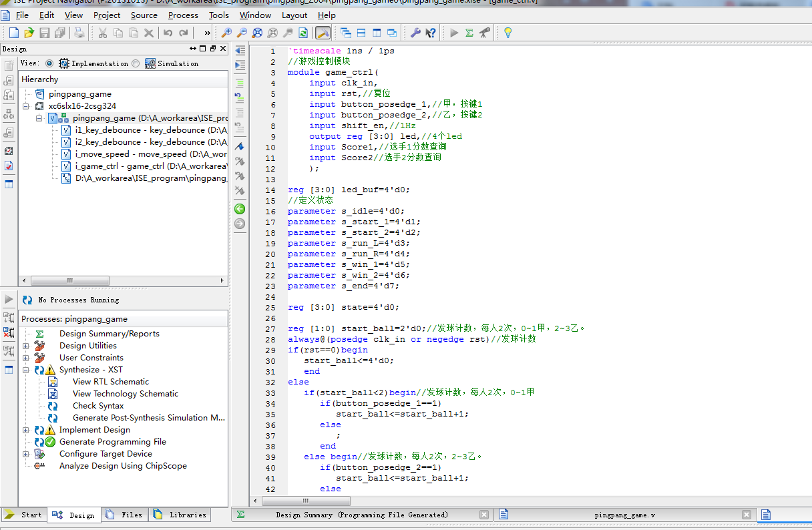Click the wrench preferences icon in toolbar
Screen dimensions: 812x530
415,33
